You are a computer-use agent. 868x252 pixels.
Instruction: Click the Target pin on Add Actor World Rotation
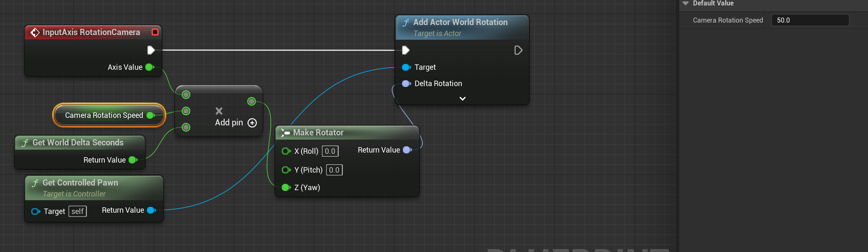click(x=406, y=67)
